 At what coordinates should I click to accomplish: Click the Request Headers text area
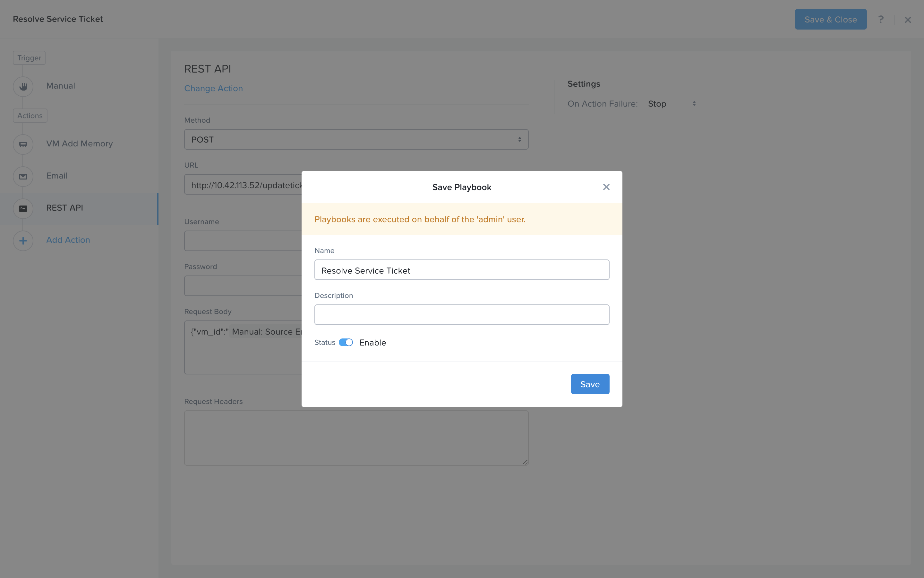point(356,438)
